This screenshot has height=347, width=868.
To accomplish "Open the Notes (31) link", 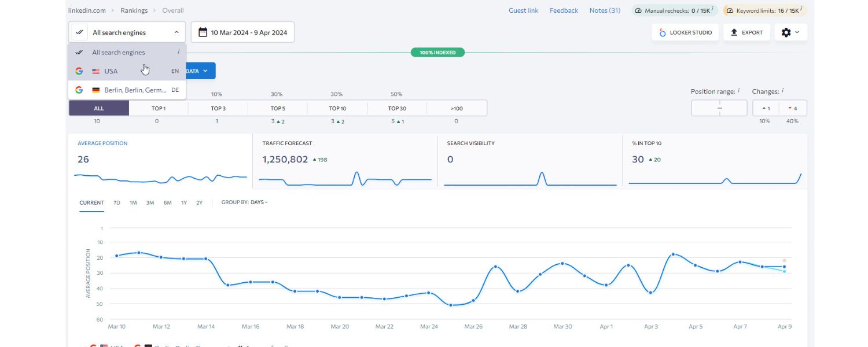I will [x=604, y=10].
